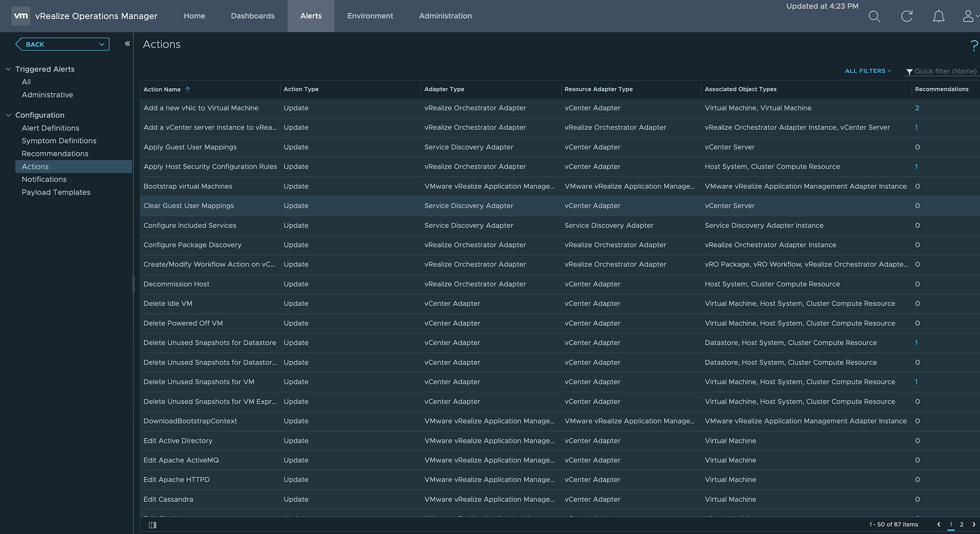The height and width of the screenshot is (534, 980).
Task: Open Symptom Definitions
Action: pos(59,141)
